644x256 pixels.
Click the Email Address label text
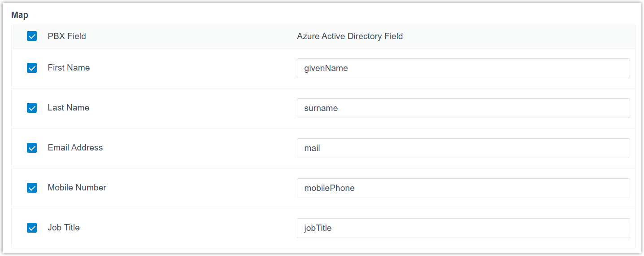click(75, 148)
